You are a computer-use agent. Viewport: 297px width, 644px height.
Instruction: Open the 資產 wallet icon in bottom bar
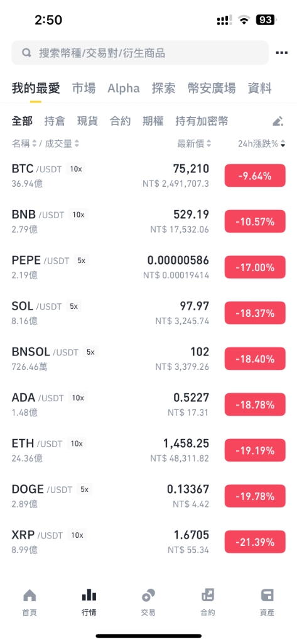coord(267,595)
